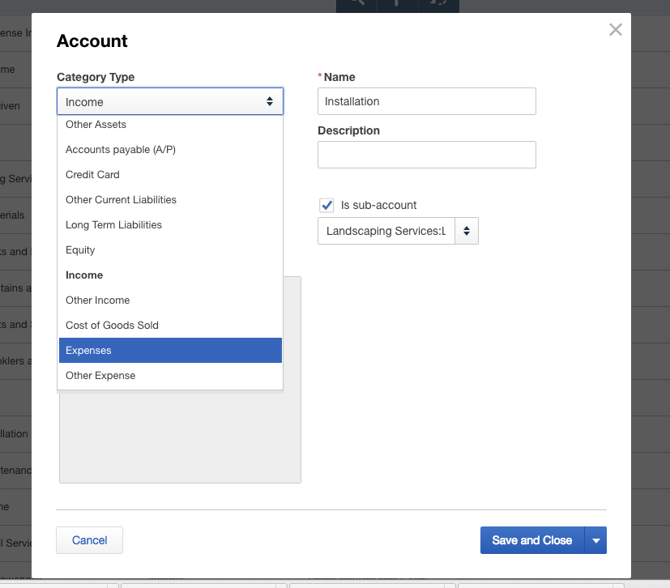
Task: Choose Other Expense category type
Action: click(170, 376)
